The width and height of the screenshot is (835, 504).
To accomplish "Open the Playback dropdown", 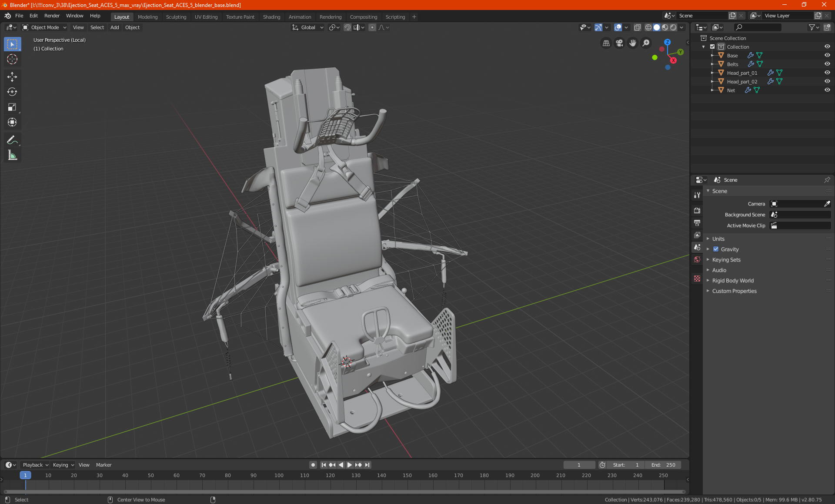I will pos(35,465).
